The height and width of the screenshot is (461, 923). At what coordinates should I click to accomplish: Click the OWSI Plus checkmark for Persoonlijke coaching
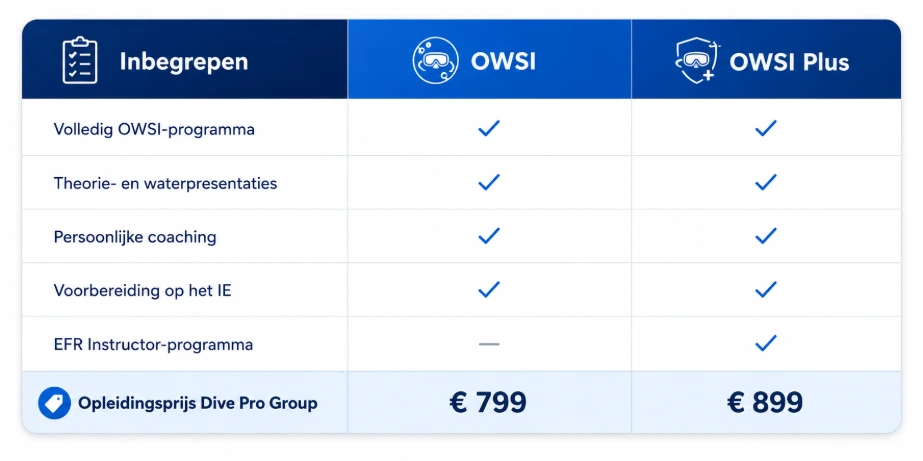(765, 236)
